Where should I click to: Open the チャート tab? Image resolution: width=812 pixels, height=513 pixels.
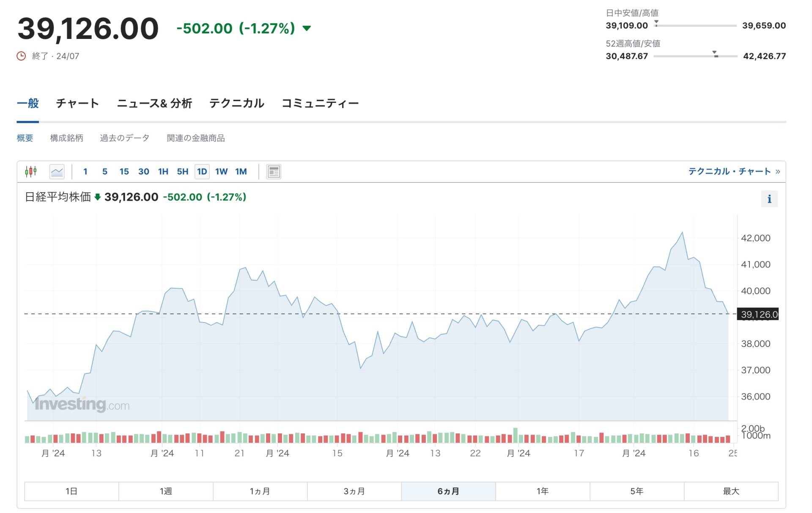pos(77,103)
